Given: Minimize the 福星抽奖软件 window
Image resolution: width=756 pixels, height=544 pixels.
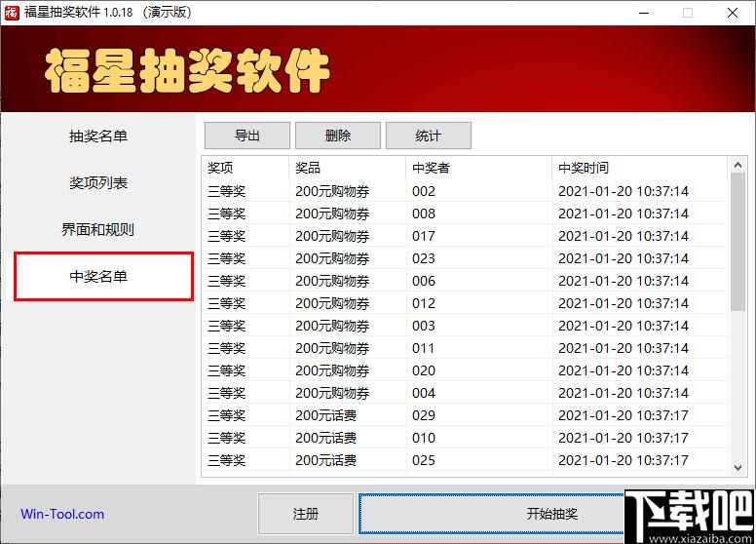Looking at the screenshot, I should (643, 13).
